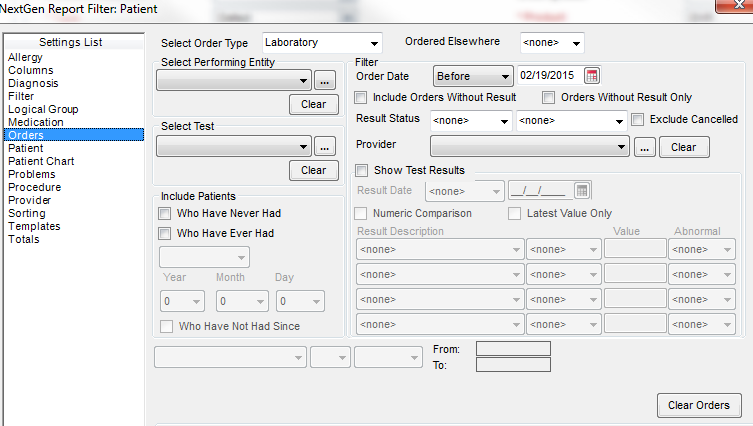
Task: Expand the Provider combo box
Action: 530,146
